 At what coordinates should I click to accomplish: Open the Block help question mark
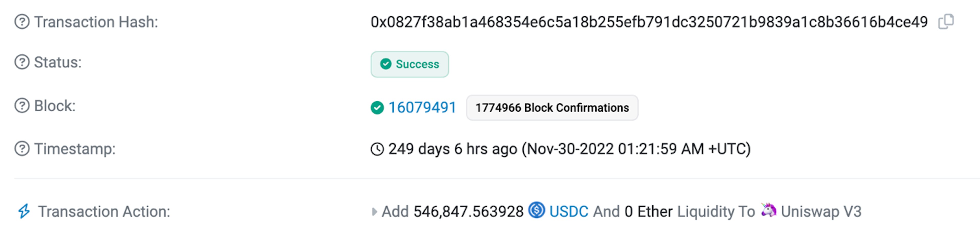[22, 105]
